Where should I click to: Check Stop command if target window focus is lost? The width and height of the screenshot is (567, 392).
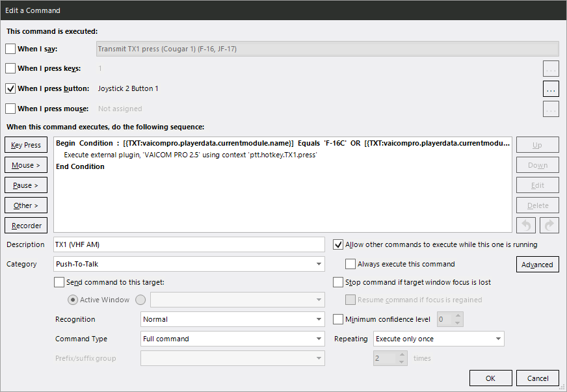click(338, 282)
